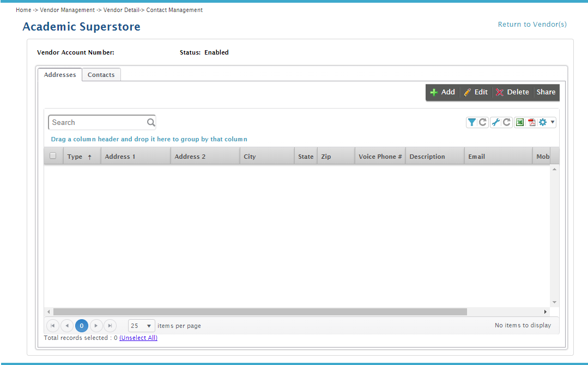The width and height of the screenshot is (588, 365).
Task: Click the blue wrench icon
Action: tap(496, 122)
